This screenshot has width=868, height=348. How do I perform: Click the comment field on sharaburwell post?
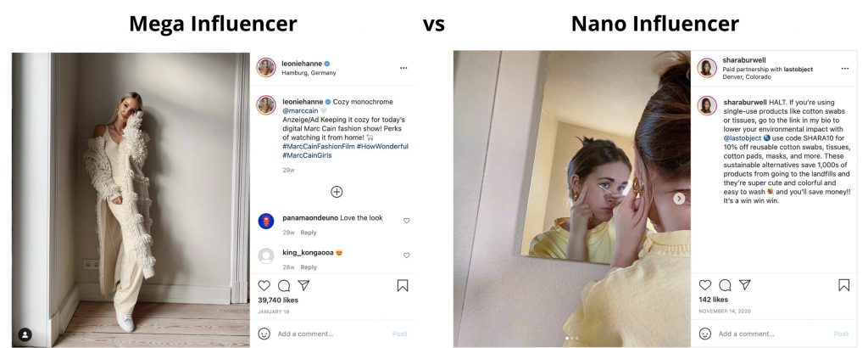click(775, 334)
